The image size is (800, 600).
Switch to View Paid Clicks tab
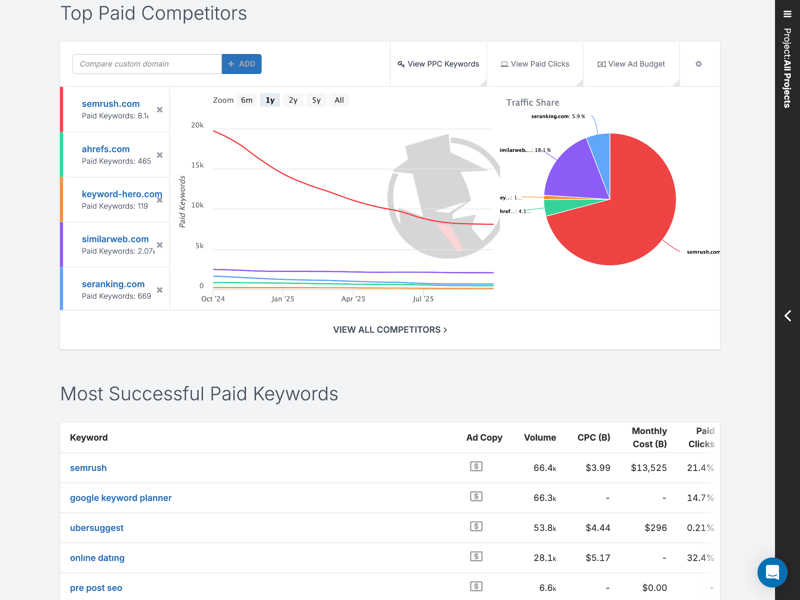[x=535, y=64]
